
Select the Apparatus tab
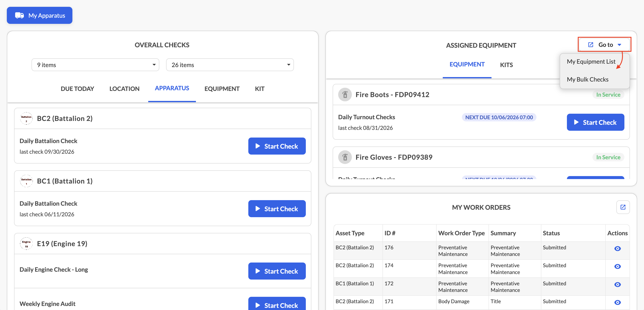click(x=172, y=88)
